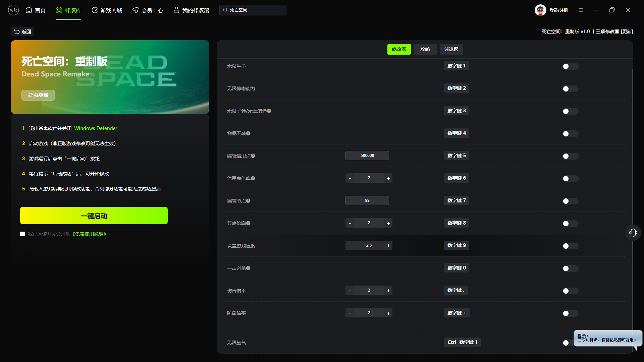Click the Ctrl 数字键 1 hotkey for 无限氧气
The width and height of the screenshot is (644, 362).
[462, 342]
